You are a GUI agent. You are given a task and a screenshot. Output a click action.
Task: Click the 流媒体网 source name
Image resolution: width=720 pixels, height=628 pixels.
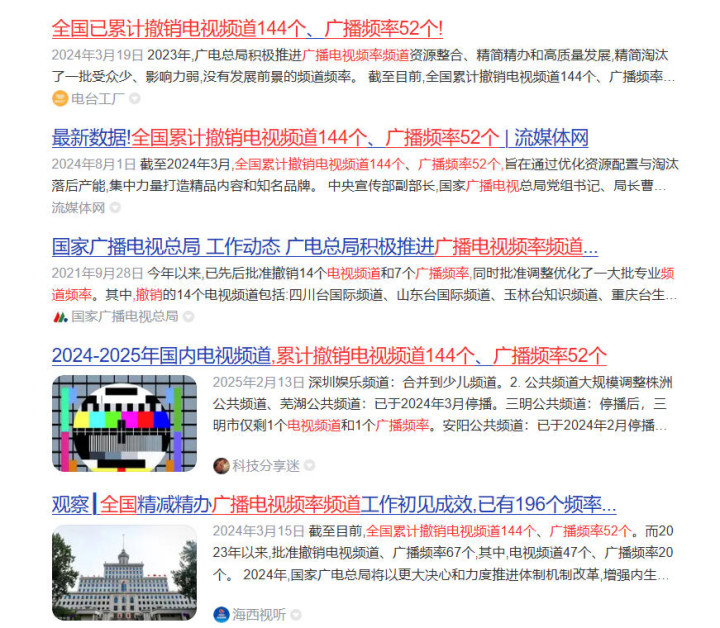pyautogui.click(x=79, y=208)
